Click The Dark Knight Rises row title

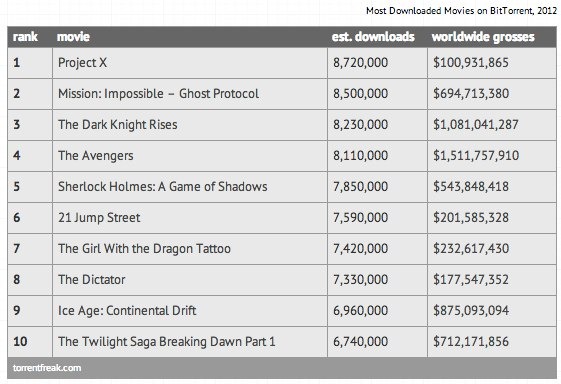pos(118,125)
